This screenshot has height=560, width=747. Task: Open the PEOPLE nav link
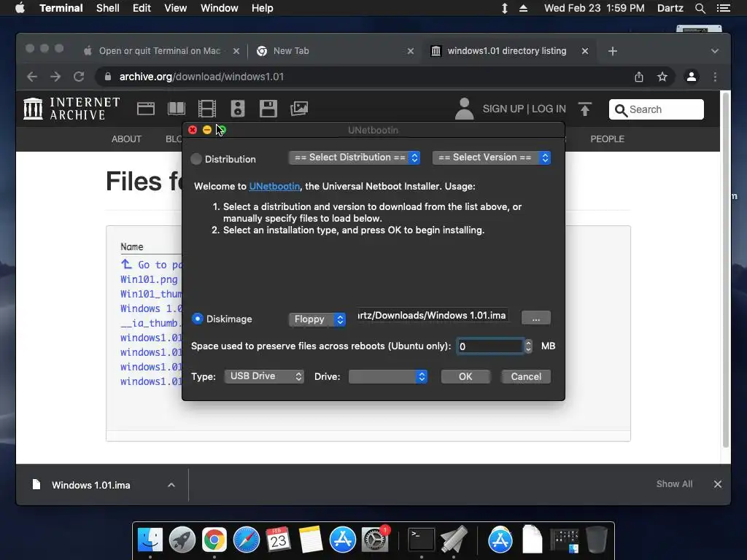click(608, 139)
